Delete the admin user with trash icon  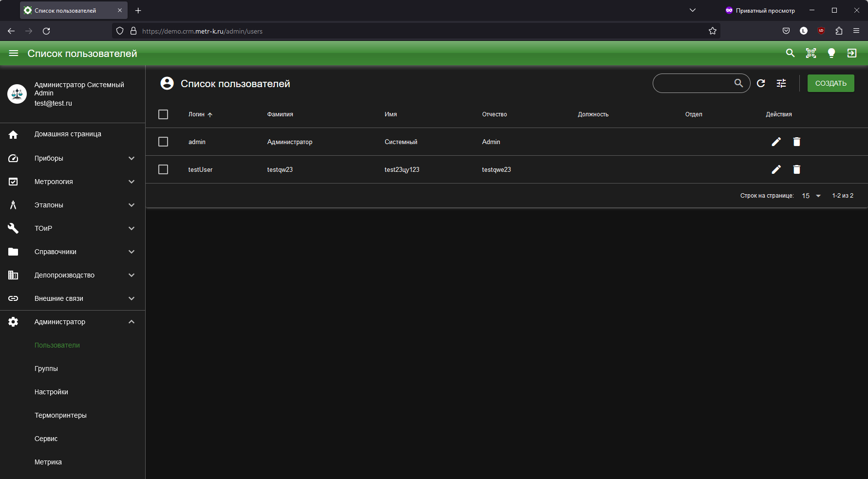(797, 142)
